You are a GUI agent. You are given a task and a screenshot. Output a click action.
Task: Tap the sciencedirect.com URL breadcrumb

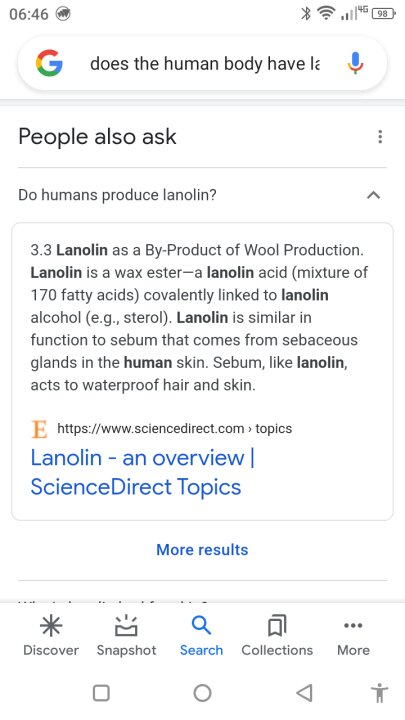tap(174, 428)
